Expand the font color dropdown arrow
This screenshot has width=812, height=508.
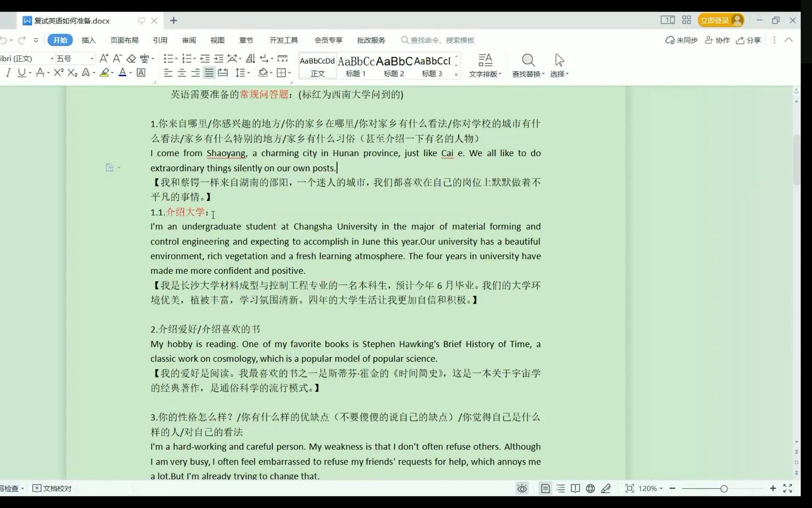click(x=131, y=73)
